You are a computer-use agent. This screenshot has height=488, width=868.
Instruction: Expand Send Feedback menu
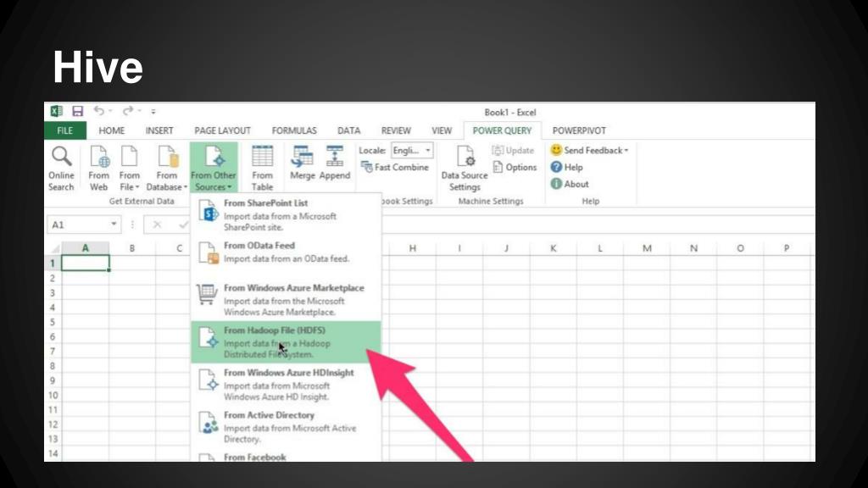pos(590,150)
